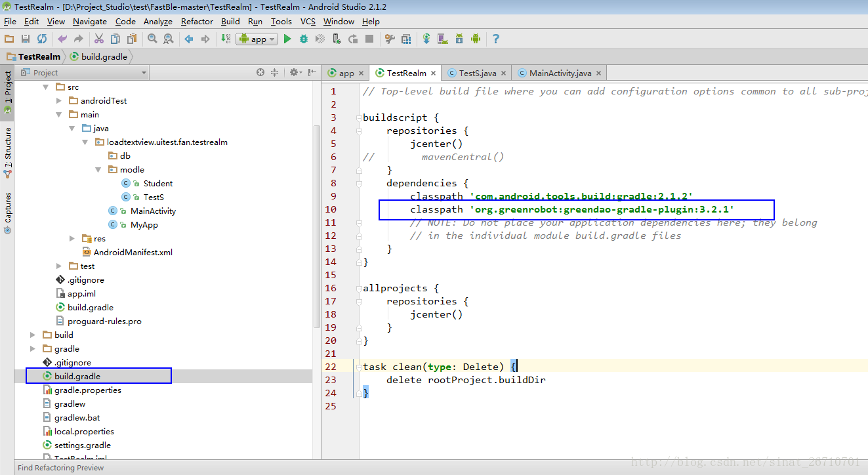Run the app with green play icon
This screenshot has width=868, height=475.
click(x=287, y=39)
